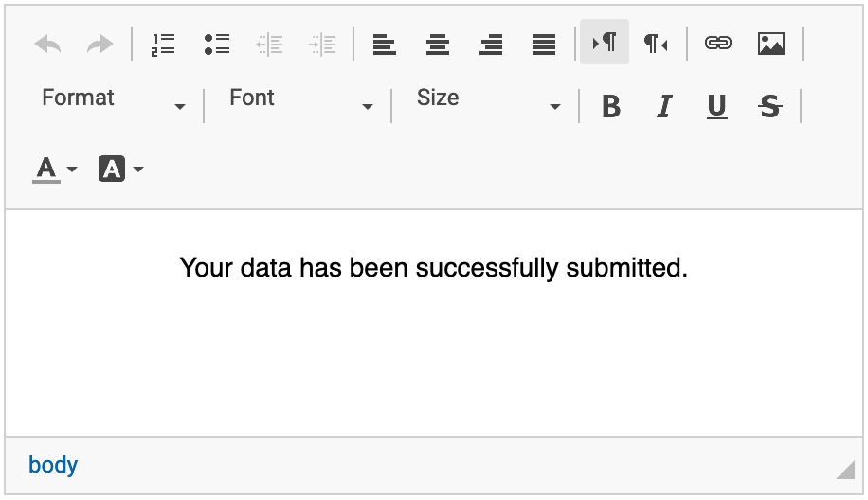The width and height of the screenshot is (868, 500).
Task: Toggle bold formatting
Action: pyautogui.click(x=611, y=107)
